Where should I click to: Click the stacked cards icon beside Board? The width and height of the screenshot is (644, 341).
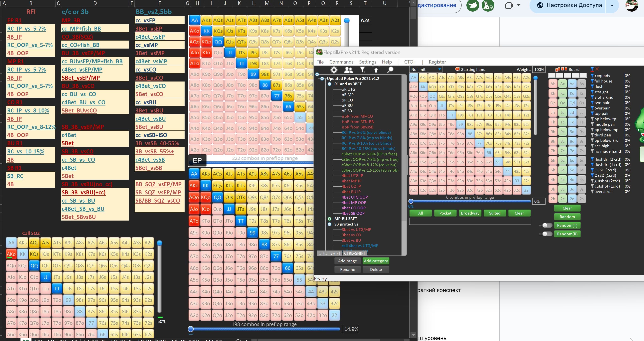(x=558, y=69)
